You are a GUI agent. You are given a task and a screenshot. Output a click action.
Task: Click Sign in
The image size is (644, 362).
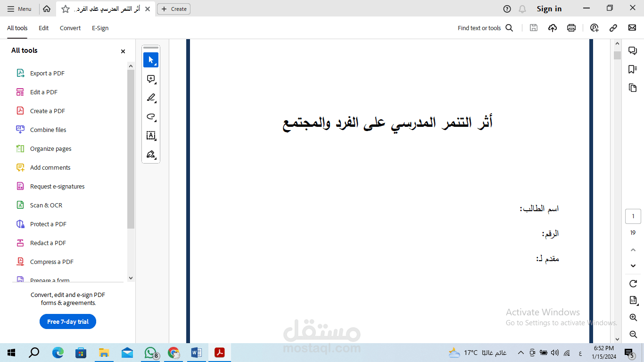point(549,9)
